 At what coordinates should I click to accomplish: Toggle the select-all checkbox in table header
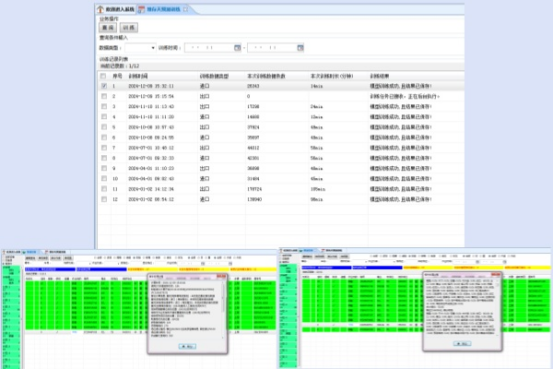(x=103, y=76)
